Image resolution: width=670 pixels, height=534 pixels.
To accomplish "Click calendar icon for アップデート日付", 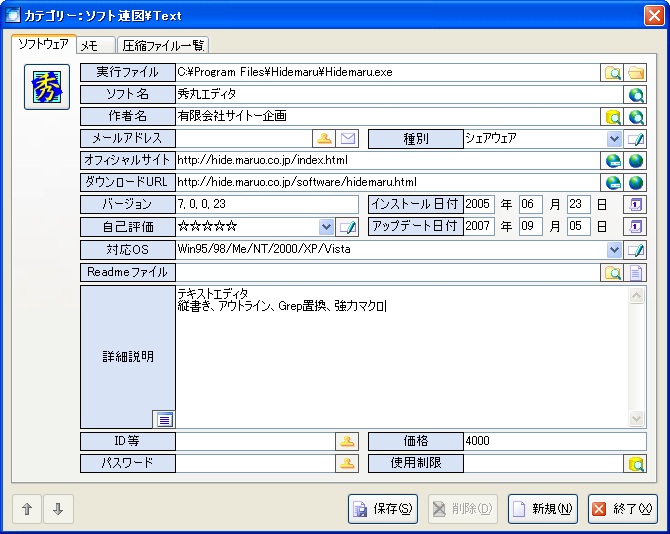I will pyautogui.click(x=635, y=226).
